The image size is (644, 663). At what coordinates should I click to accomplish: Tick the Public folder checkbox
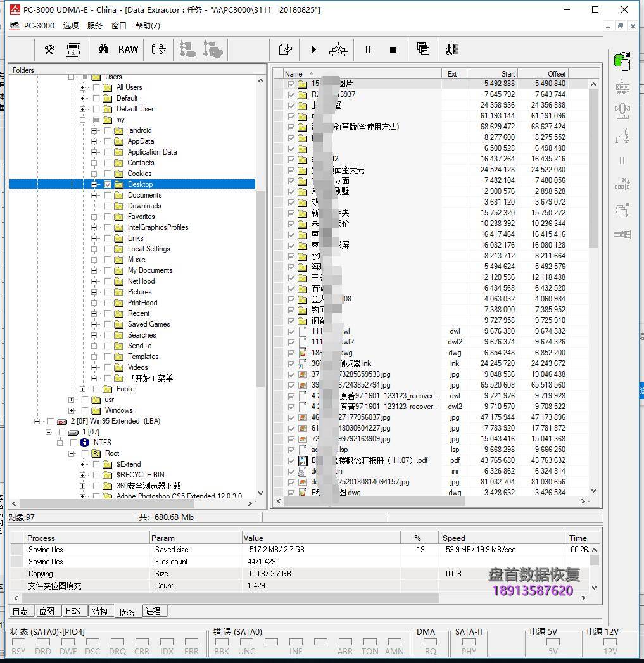point(96,389)
